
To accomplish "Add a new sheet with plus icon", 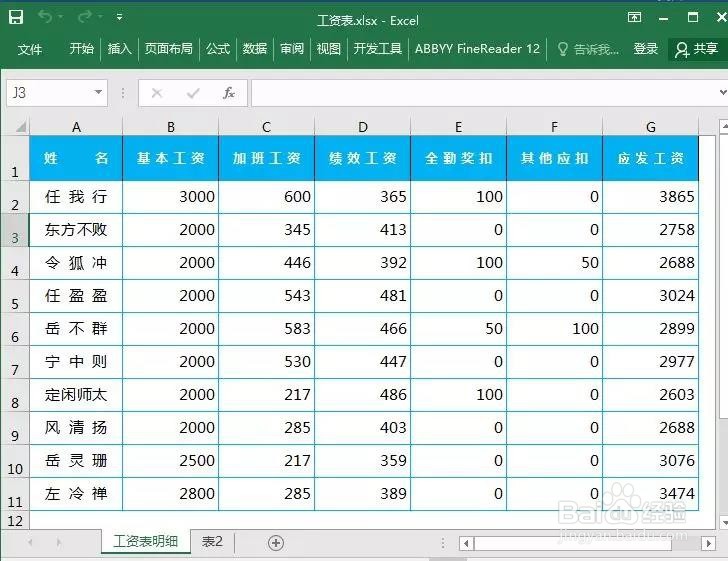I will pos(276,542).
